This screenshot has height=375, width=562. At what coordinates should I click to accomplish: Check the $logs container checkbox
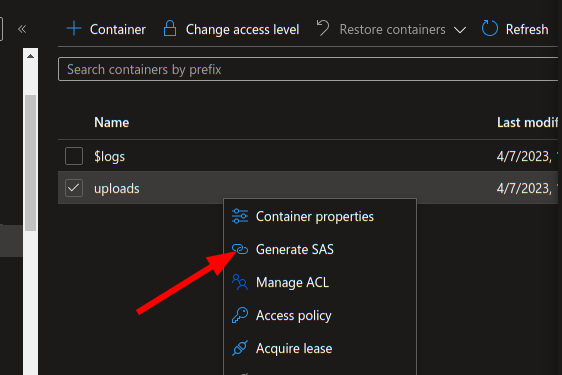tap(74, 156)
